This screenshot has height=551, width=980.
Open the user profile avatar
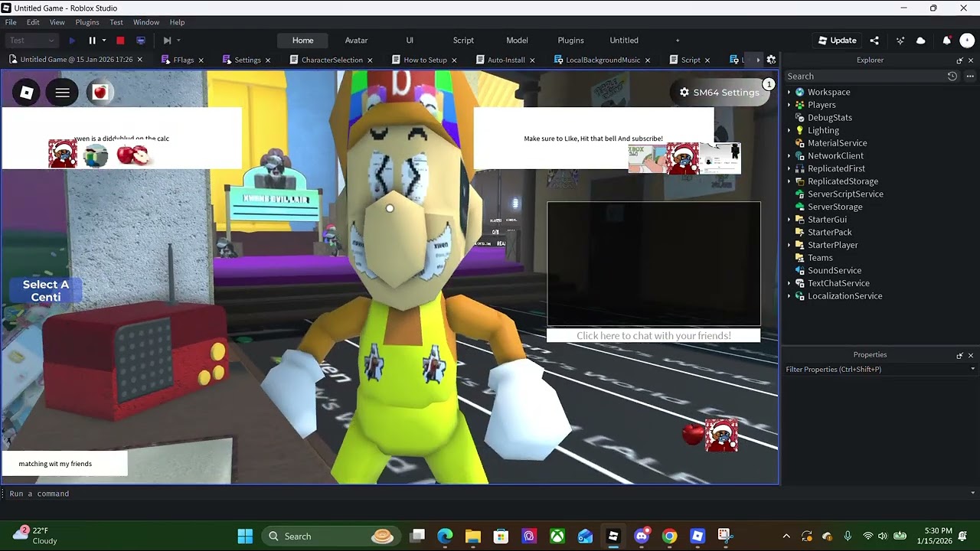coord(966,41)
